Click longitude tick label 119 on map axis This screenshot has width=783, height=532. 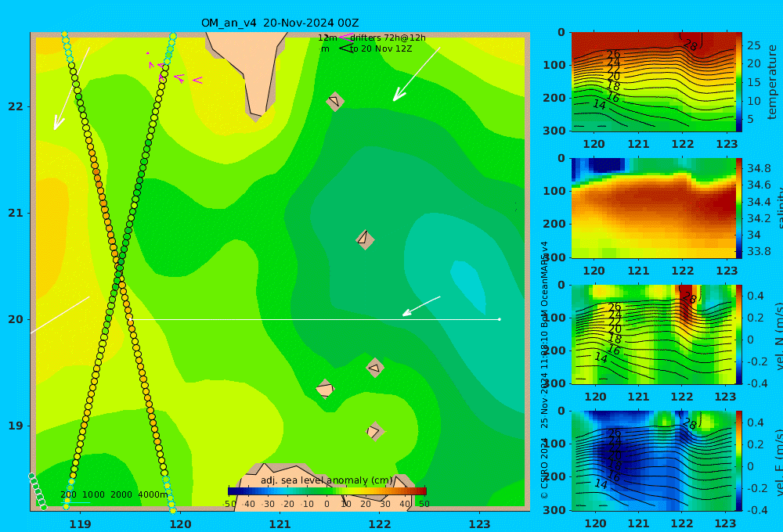[81, 524]
